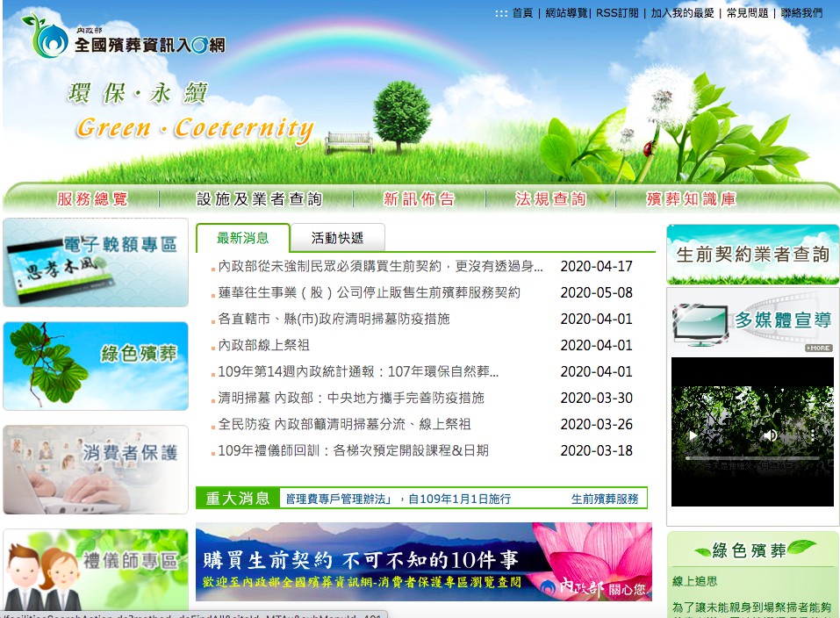Select the 最新消息 tab
The image size is (840, 618).
[243, 238]
